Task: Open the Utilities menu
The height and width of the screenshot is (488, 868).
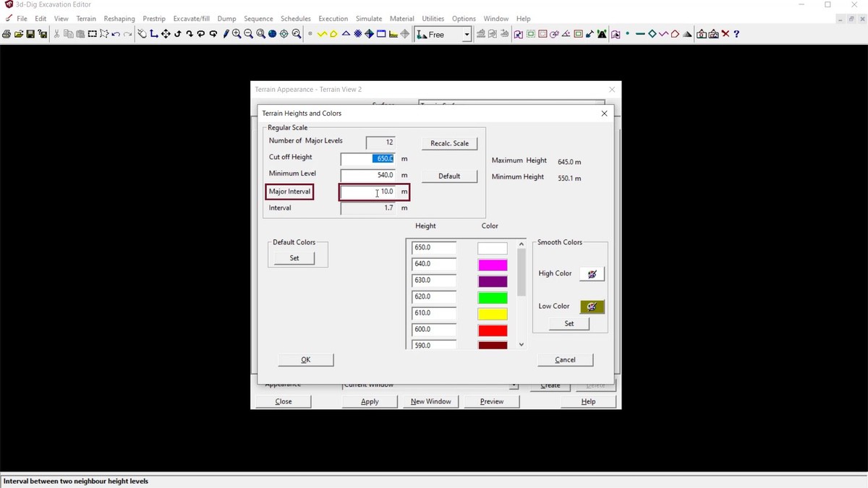Action: [433, 19]
